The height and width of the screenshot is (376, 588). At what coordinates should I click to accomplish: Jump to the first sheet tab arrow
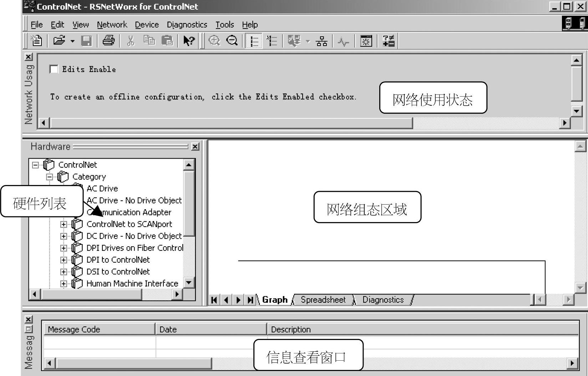point(214,300)
